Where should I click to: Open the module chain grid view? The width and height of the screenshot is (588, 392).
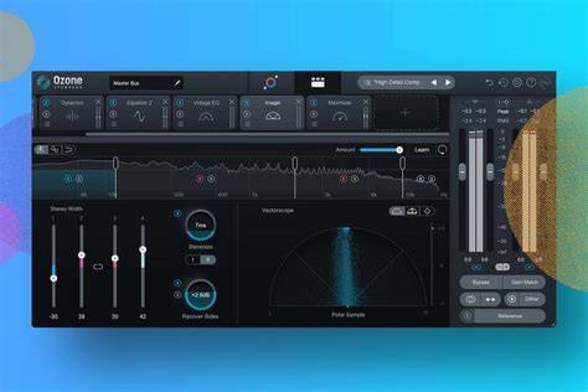pyautogui.click(x=318, y=82)
